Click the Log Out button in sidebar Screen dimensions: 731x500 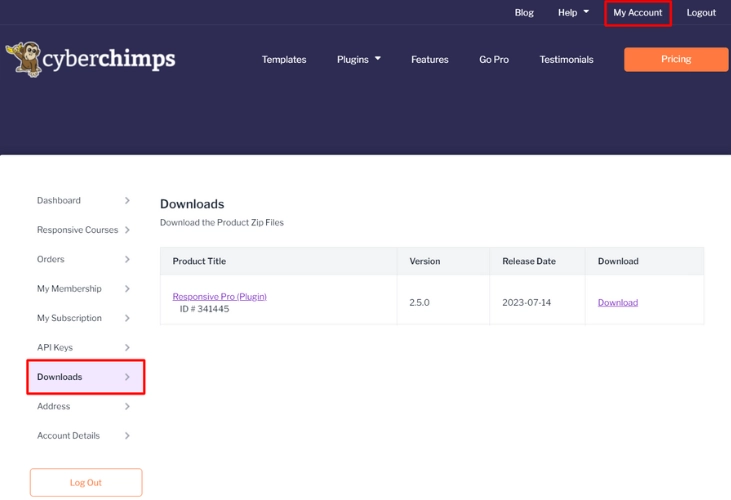86,482
